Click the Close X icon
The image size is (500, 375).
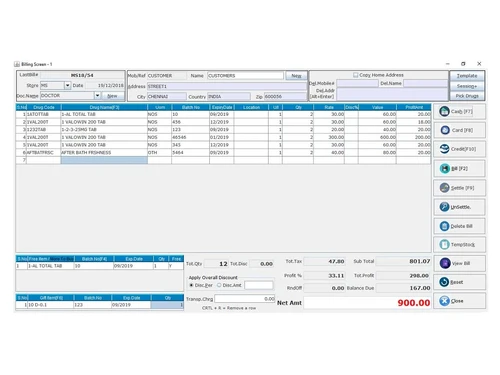(444, 301)
